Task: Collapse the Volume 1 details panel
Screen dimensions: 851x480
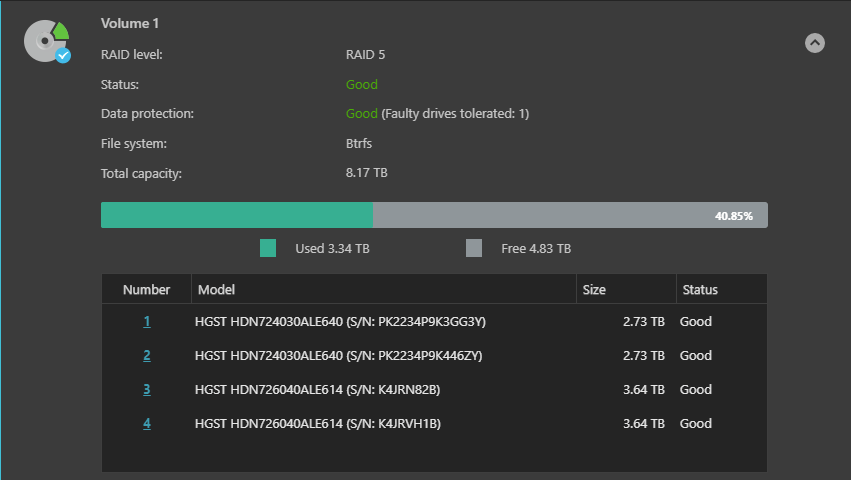Action: point(815,43)
